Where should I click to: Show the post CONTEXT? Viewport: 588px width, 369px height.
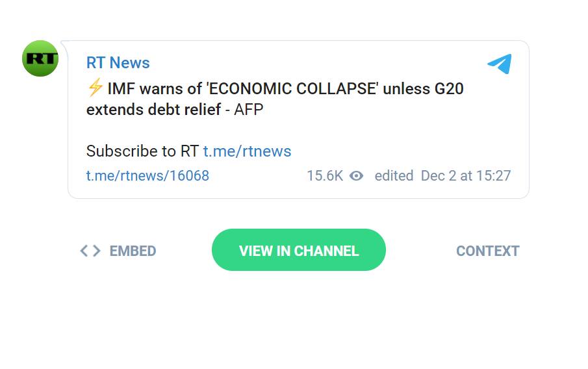[487, 251]
